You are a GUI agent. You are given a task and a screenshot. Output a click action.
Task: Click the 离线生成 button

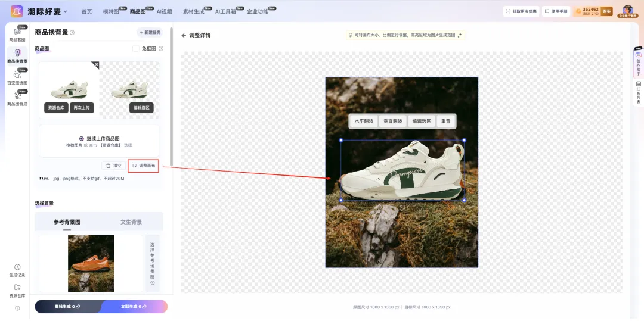68,306
